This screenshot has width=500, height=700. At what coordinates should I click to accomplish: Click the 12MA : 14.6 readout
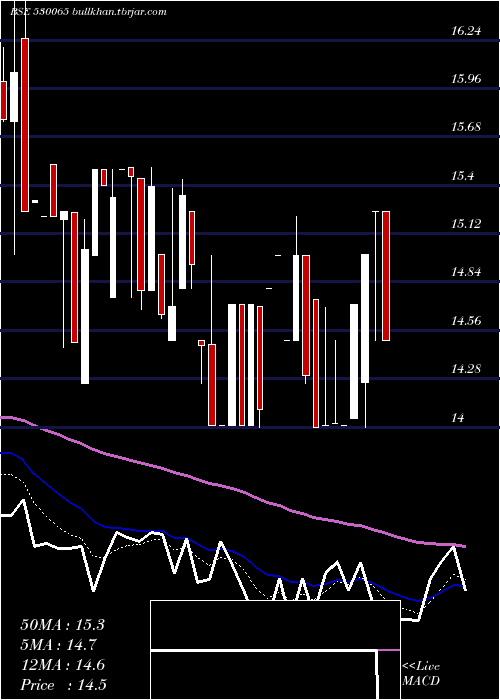62,665
